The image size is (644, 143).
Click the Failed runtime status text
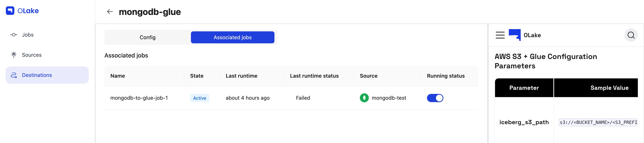(303, 98)
